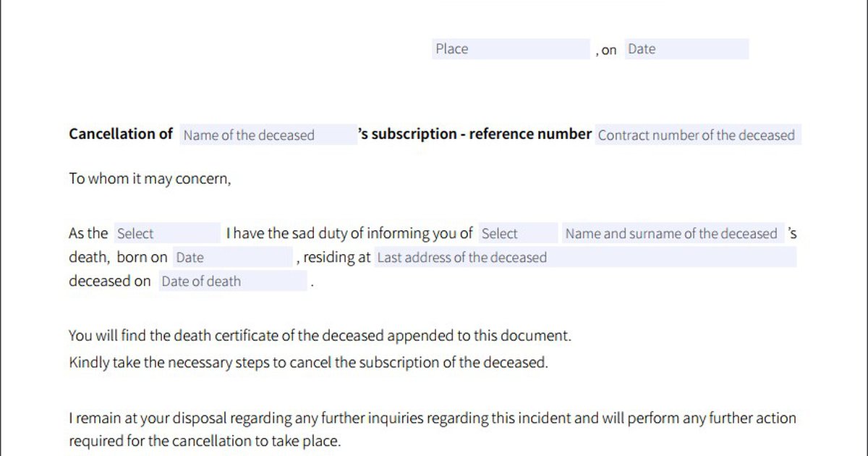The height and width of the screenshot is (456, 868).
Task: Expand the relationship Select combo box
Action: [166, 233]
